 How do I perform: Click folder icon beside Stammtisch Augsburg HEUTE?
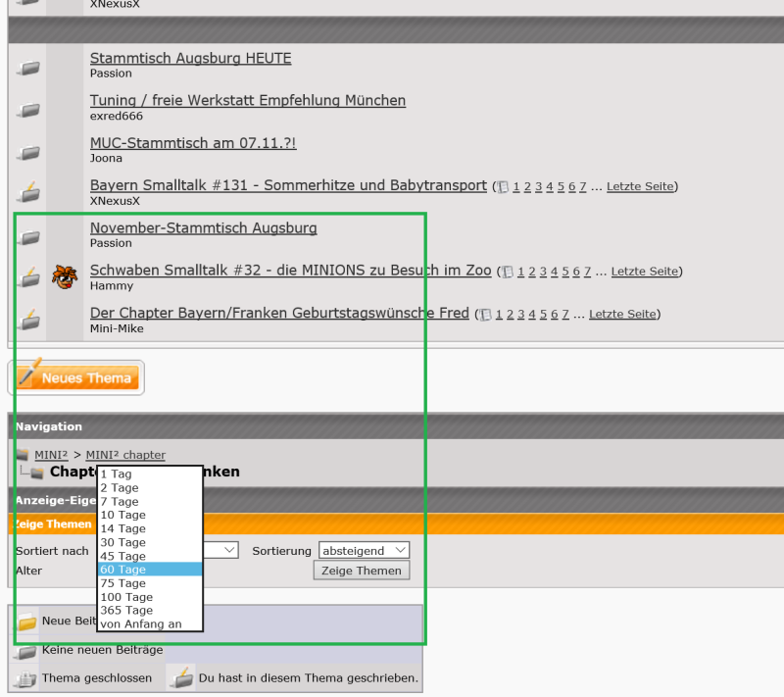click(28, 67)
